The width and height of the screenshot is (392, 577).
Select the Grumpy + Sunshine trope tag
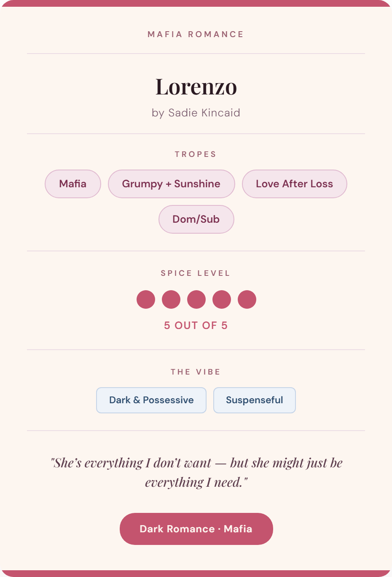pyautogui.click(x=171, y=184)
